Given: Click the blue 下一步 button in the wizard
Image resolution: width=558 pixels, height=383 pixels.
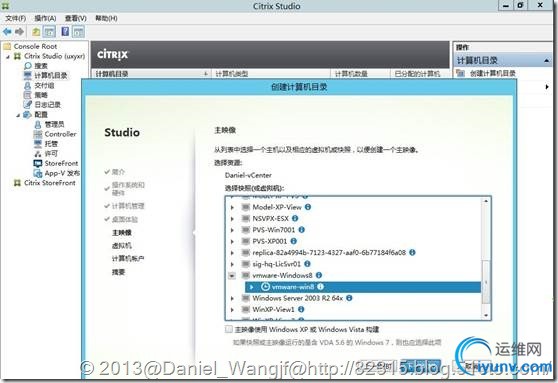Looking at the screenshot, I should click(420, 365).
